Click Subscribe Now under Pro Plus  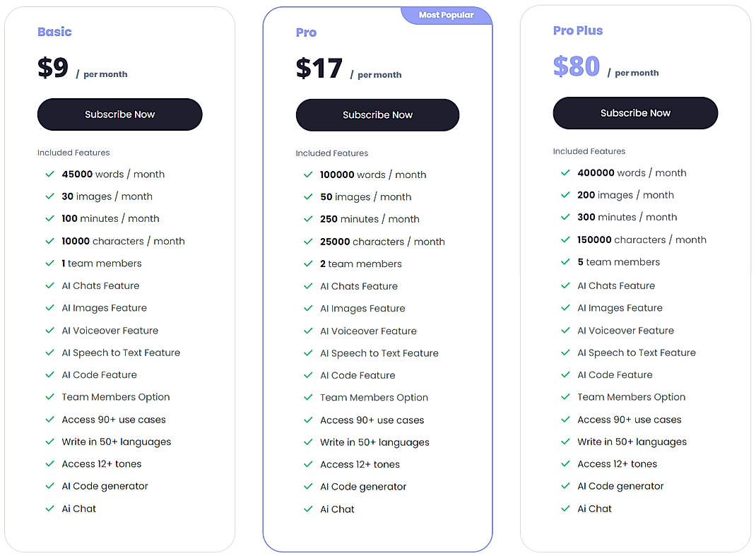(634, 112)
